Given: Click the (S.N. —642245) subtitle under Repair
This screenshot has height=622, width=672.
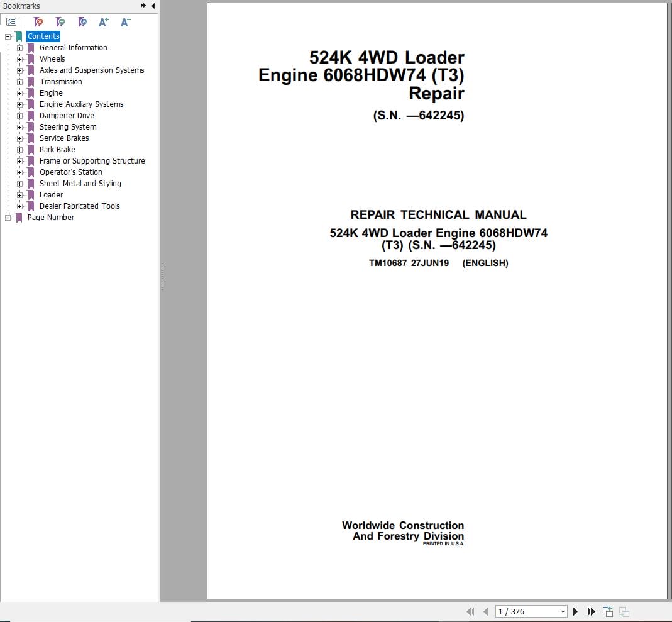Looking at the screenshot, I should tap(419, 116).
